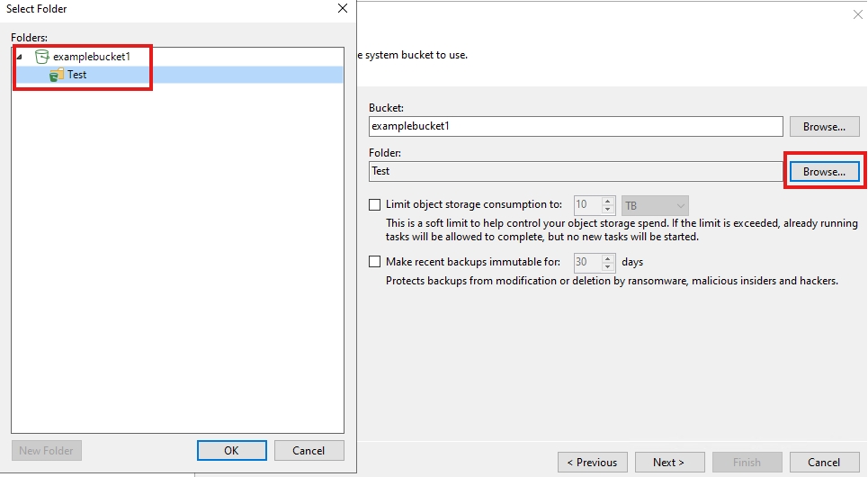Decrease the storage limit spinner value

point(608,210)
